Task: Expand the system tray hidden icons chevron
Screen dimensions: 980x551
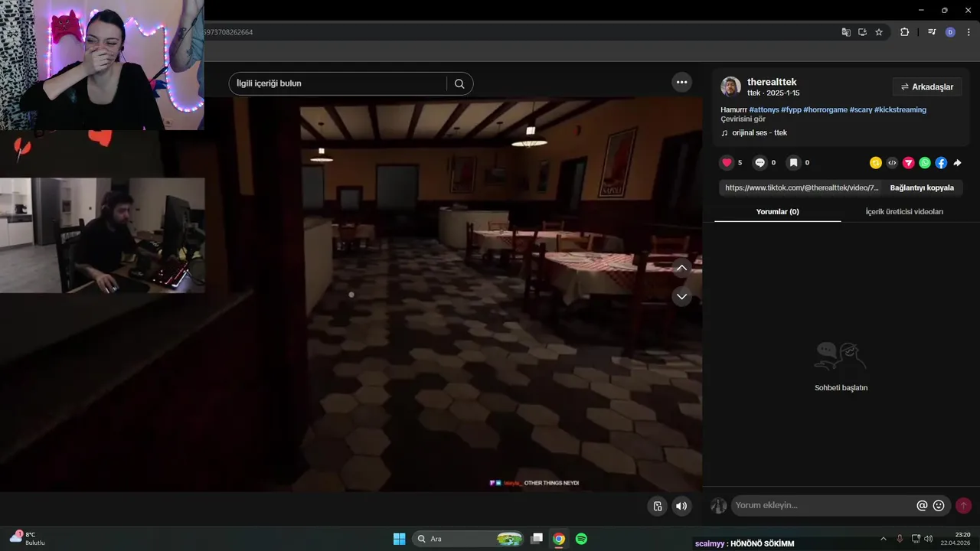Action: (883, 539)
